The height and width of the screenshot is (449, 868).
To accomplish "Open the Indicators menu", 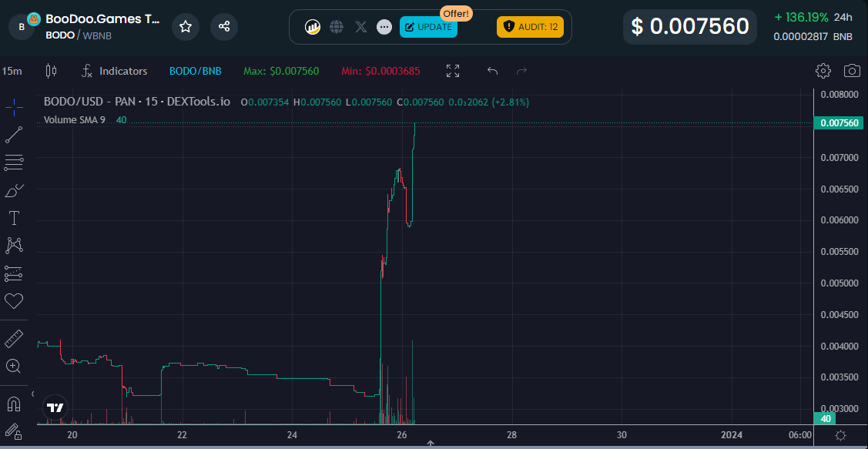I will coord(115,71).
